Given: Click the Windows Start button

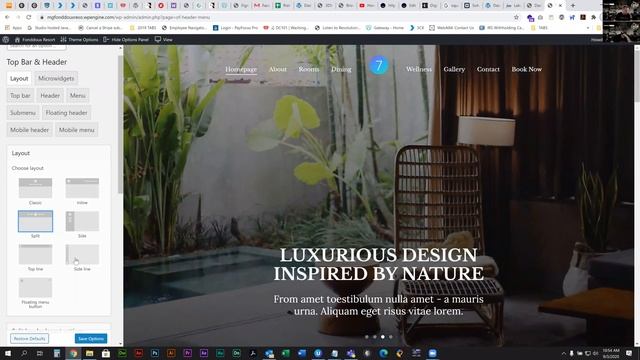Looking at the screenshot, I should [x=8, y=353].
